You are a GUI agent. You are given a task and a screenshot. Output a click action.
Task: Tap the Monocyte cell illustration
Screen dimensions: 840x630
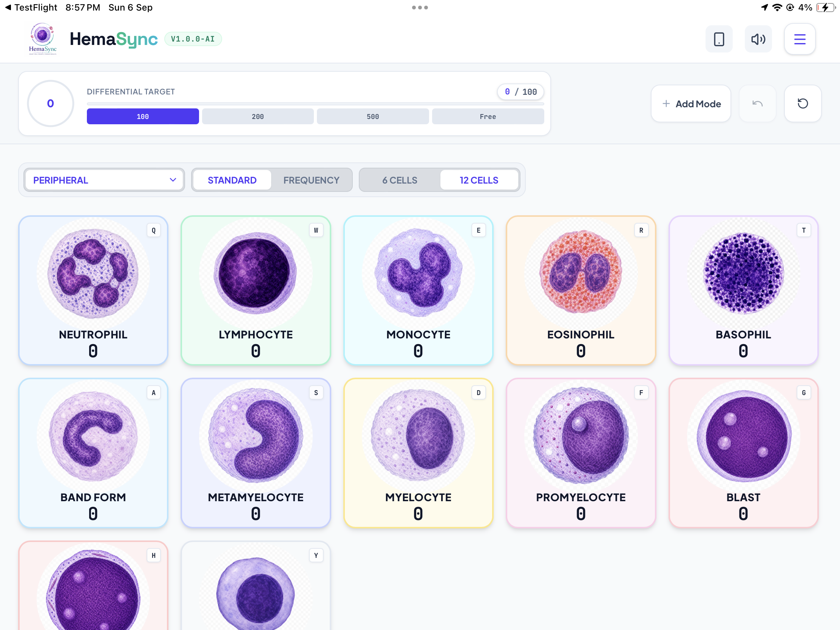(418, 273)
